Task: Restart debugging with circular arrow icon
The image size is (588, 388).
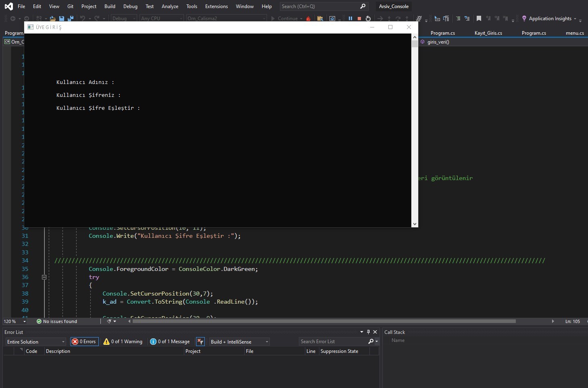Action: click(x=368, y=19)
